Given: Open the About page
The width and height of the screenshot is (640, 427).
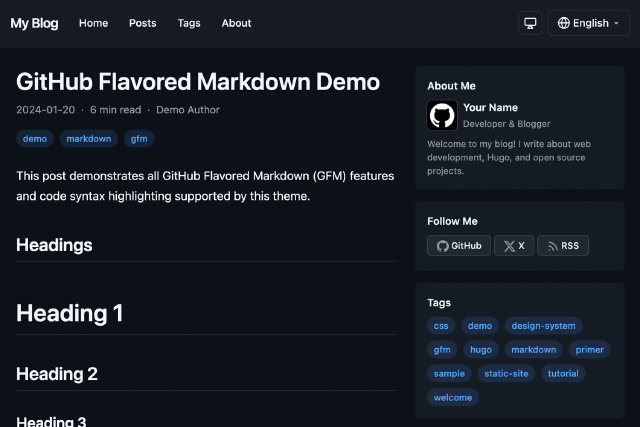Looking at the screenshot, I should click(236, 23).
